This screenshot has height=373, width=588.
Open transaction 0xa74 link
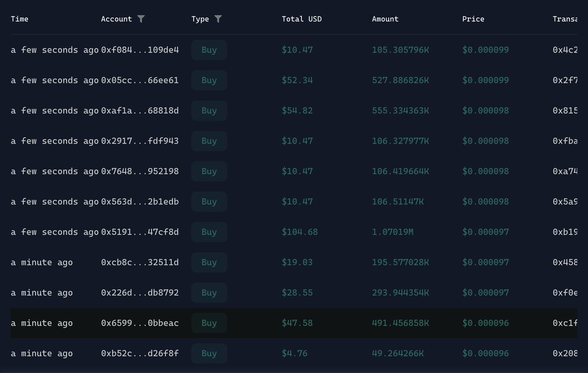click(x=565, y=172)
